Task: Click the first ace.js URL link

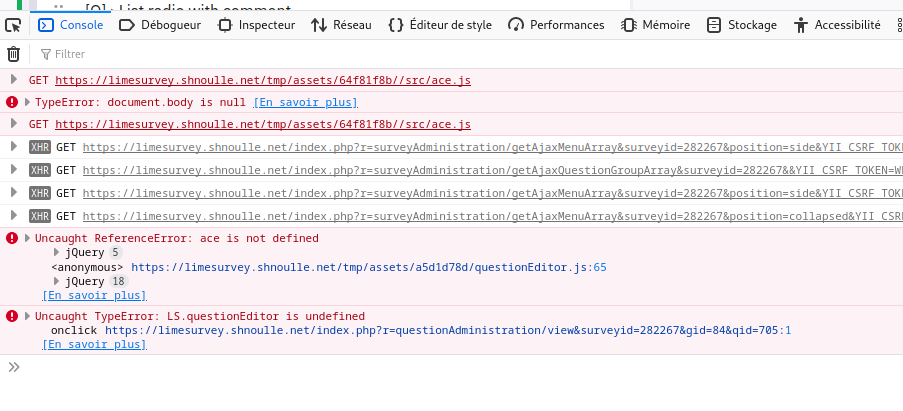Action: point(262,80)
